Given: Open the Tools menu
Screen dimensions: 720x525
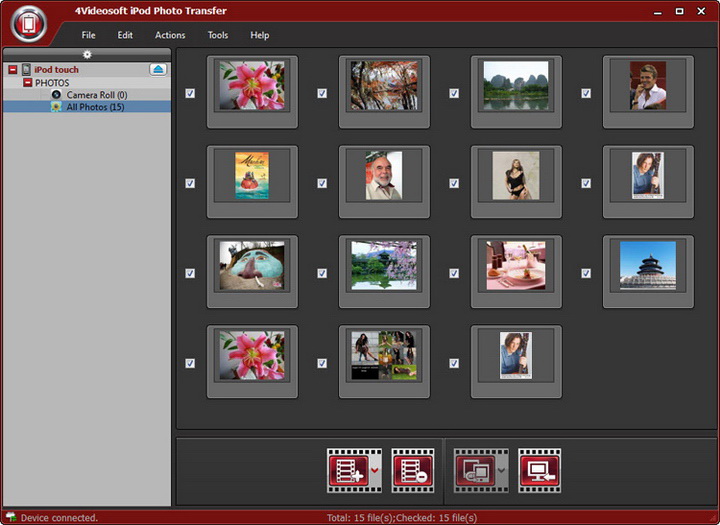Looking at the screenshot, I should pyautogui.click(x=218, y=35).
